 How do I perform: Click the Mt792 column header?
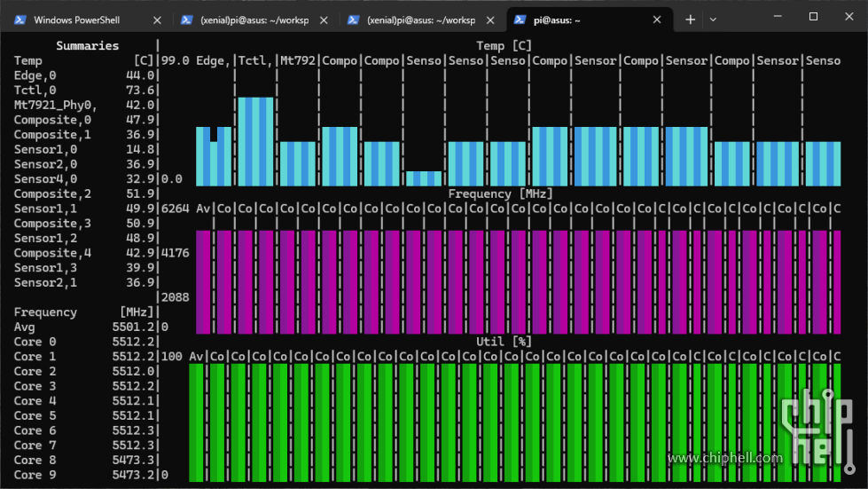[x=298, y=61]
